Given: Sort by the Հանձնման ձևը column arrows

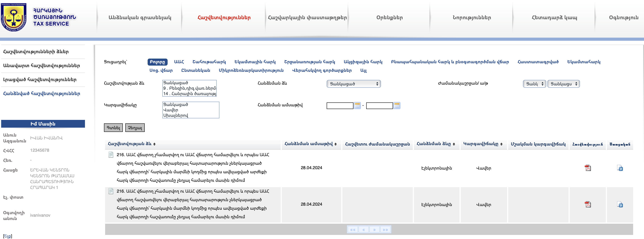Looking at the screenshot, I should coord(454,144).
